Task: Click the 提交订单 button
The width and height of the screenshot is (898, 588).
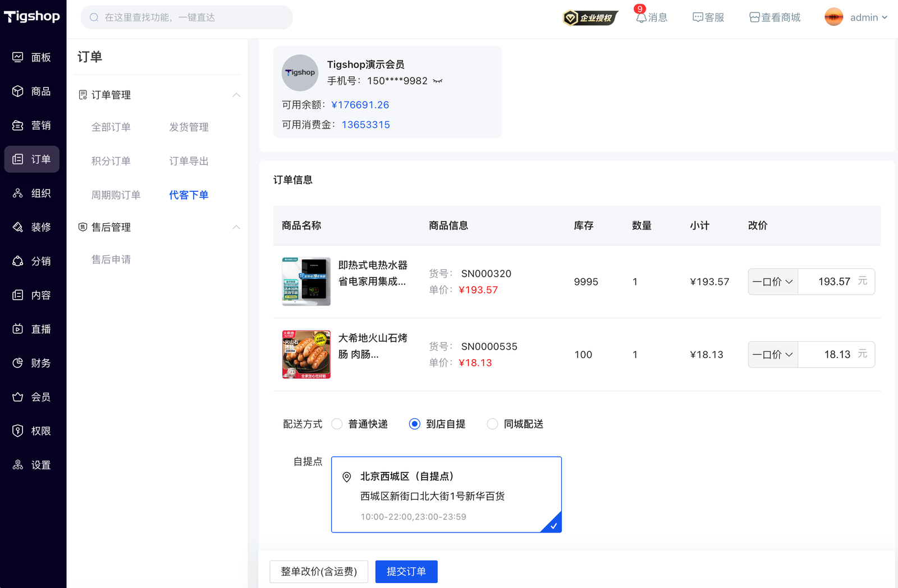Action: click(406, 572)
